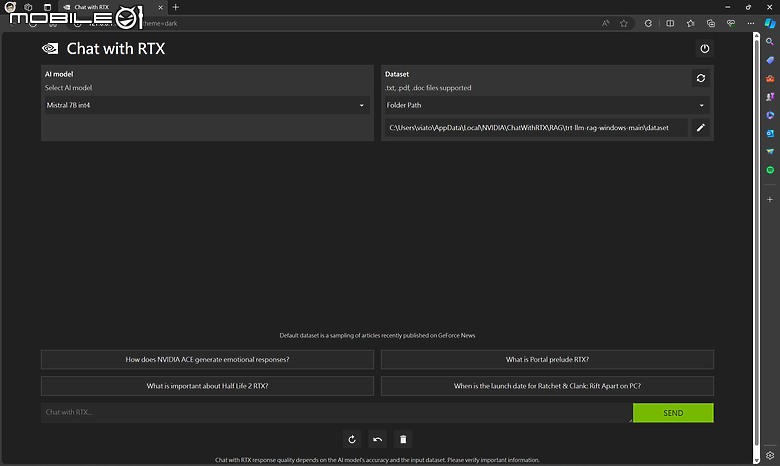Open Microsoft 365 in the sidebar
The image size is (780, 466).
[x=770, y=115]
